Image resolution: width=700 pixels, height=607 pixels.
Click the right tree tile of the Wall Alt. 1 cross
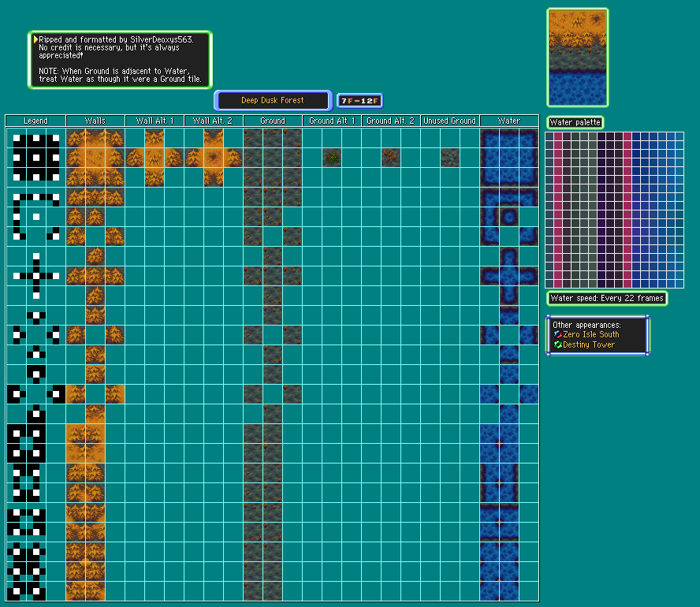pyautogui.click(x=174, y=158)
